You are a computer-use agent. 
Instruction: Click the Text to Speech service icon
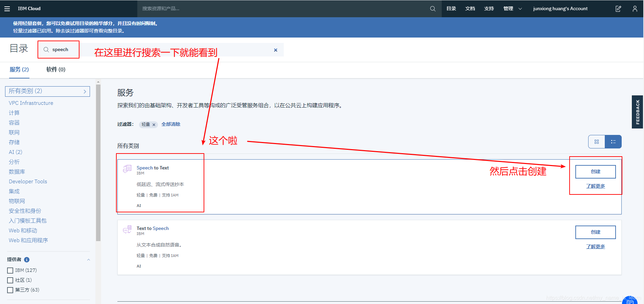pyautogui.click(x=127, y=229)
